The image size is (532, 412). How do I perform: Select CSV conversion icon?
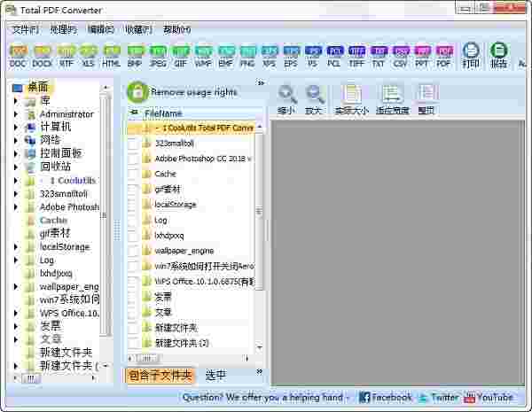pos(401,56)
